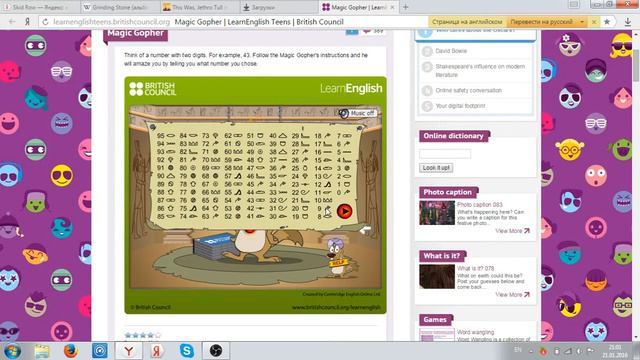This screenshot has height=360, width=640.
Task: Go back with the browser back arrow
Action: point(12,22)
